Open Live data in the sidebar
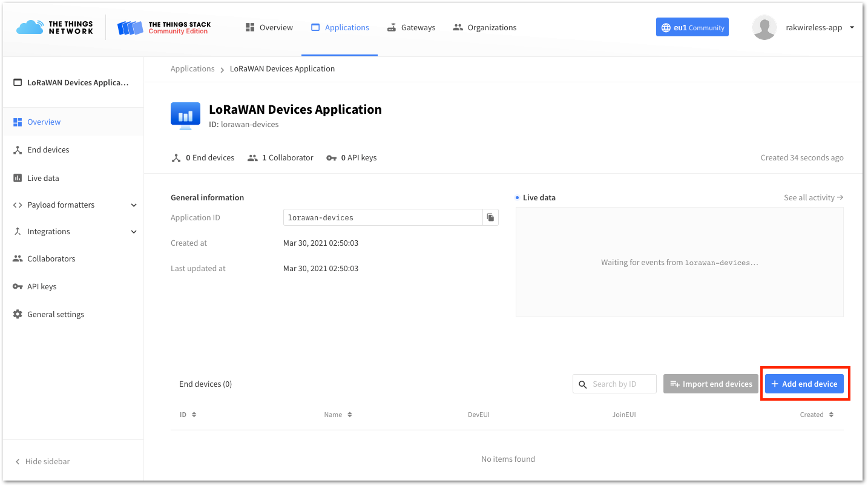Viewport: 868px width, 486px height. pos(73,178)
